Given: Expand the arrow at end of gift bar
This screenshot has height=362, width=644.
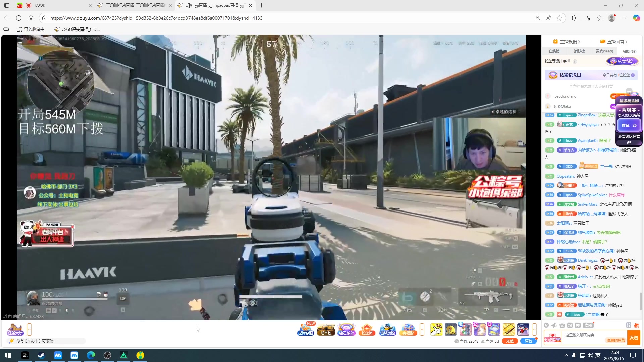Looking at the screenshot, I should point(534,329).
